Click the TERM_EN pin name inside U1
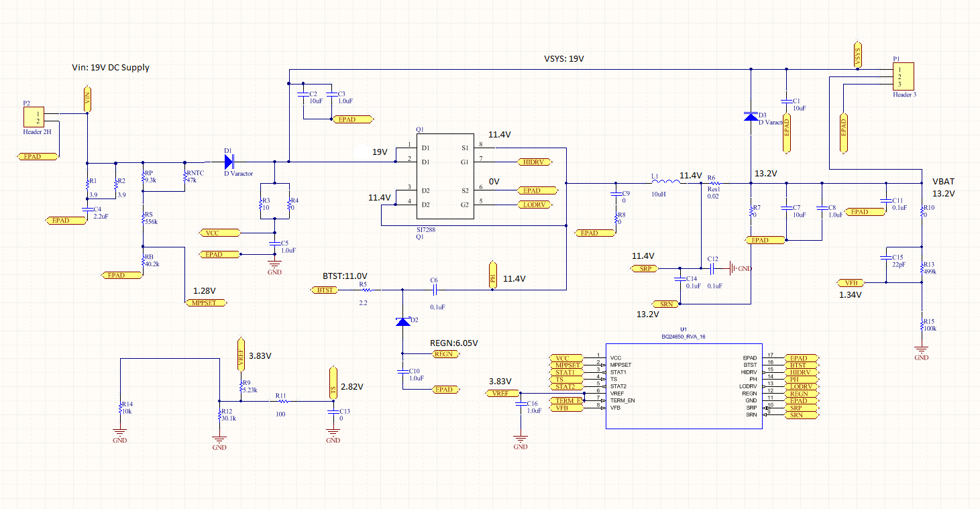980x509 pixels. tap(621, 400)
